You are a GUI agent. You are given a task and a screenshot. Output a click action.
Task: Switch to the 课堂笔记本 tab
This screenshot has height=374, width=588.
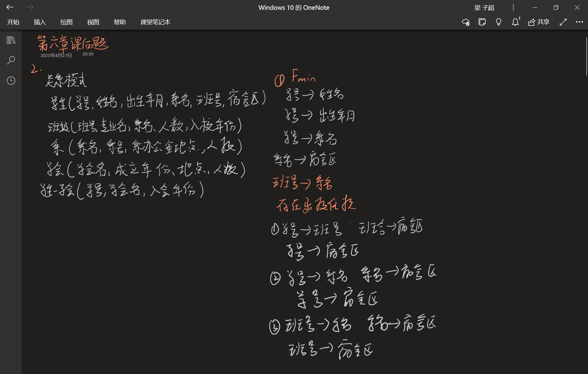click(x=155, y=22)
